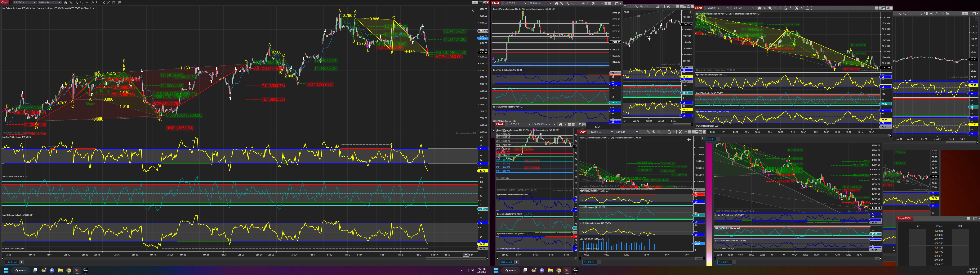Screen dimensions: 980x275
Task: Open Data Series icon in ES chart toolbar
Action: tap(103, 2)
